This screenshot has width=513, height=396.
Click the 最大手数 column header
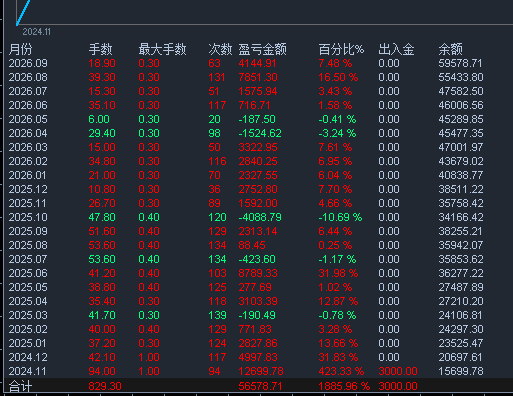click(162, 49)
